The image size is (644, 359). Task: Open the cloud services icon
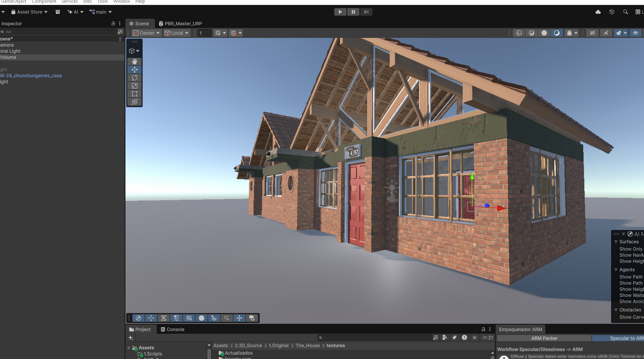pos(598,12)
